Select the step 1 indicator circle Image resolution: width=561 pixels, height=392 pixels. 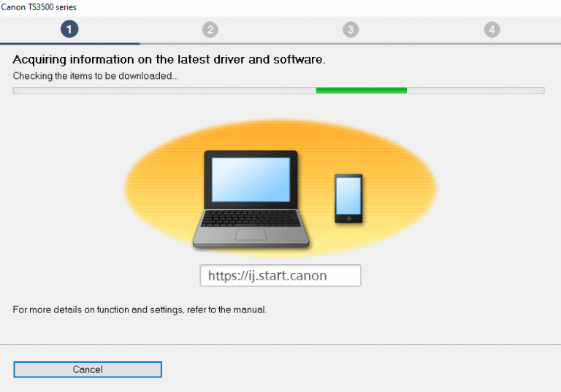click(x=69, y=29)
